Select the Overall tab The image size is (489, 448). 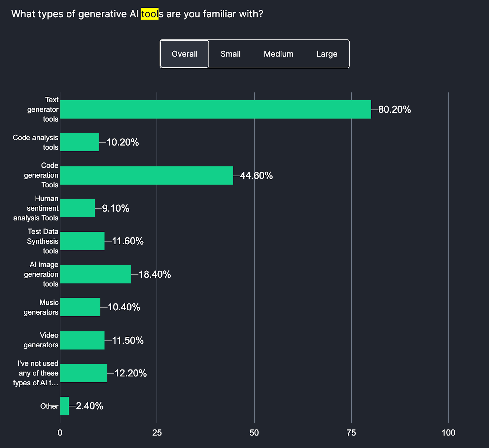point(184,54)
